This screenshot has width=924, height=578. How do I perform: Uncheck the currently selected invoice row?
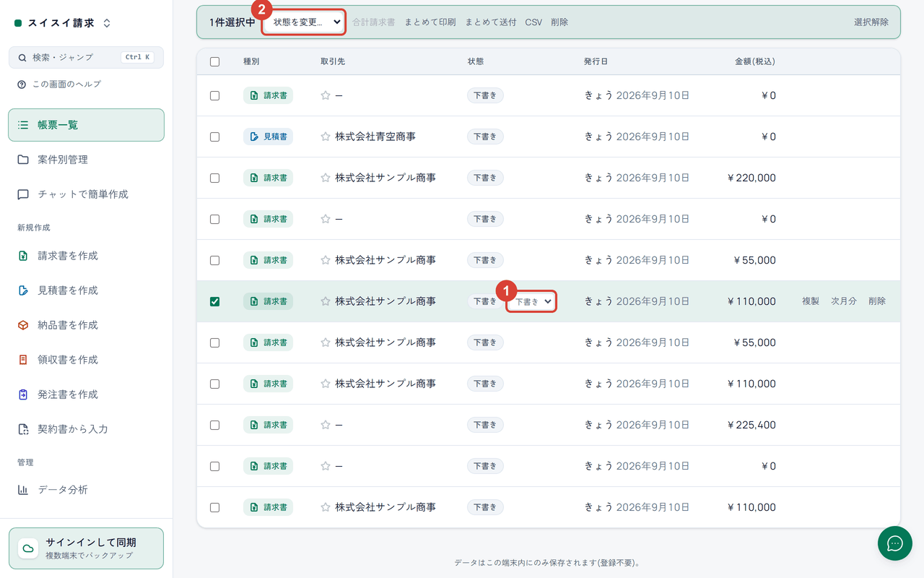point(214,301)
